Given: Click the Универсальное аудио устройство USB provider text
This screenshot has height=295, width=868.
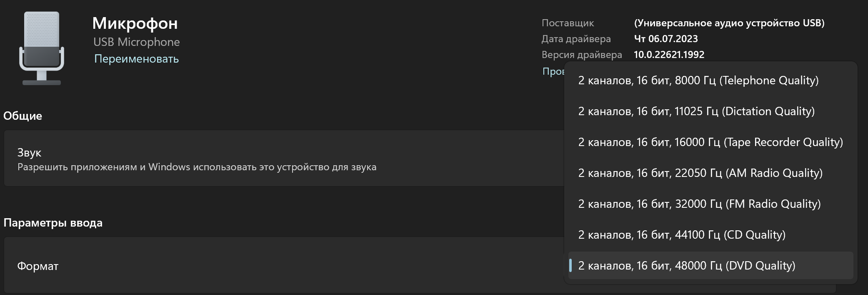Looking at the screenshot, I should pos(729,23).
